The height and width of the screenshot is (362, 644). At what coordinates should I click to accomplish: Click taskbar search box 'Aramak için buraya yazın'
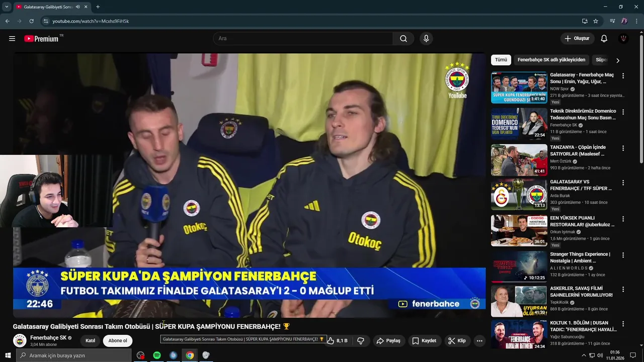[73, 355]
